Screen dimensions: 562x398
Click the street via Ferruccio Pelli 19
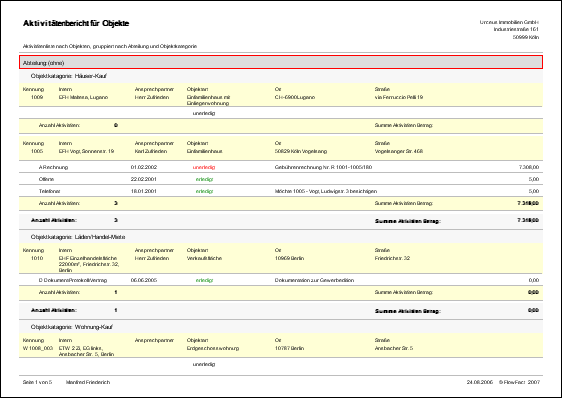point(399,97)
